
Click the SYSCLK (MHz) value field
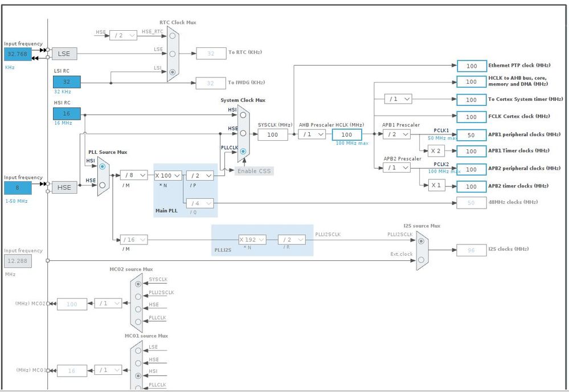click(273, 134)
